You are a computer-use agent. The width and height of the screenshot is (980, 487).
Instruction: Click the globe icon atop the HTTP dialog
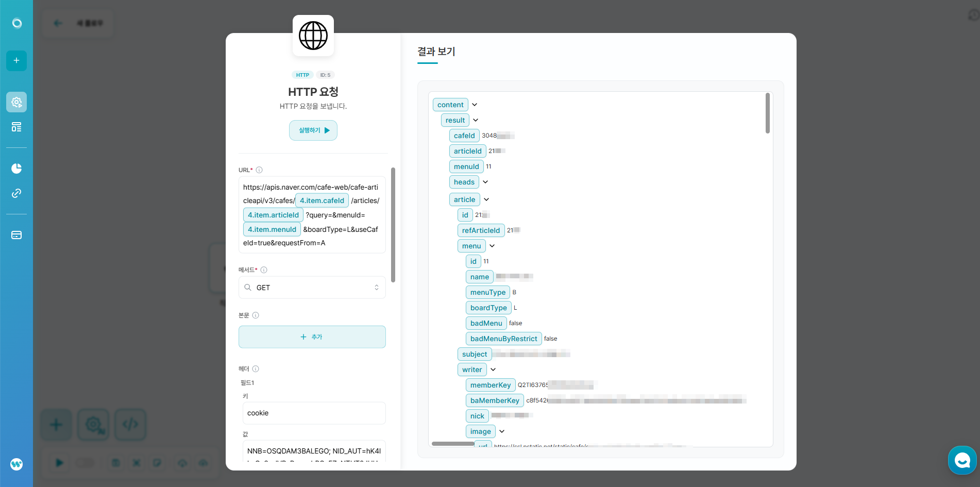click(x=313, y=36)
